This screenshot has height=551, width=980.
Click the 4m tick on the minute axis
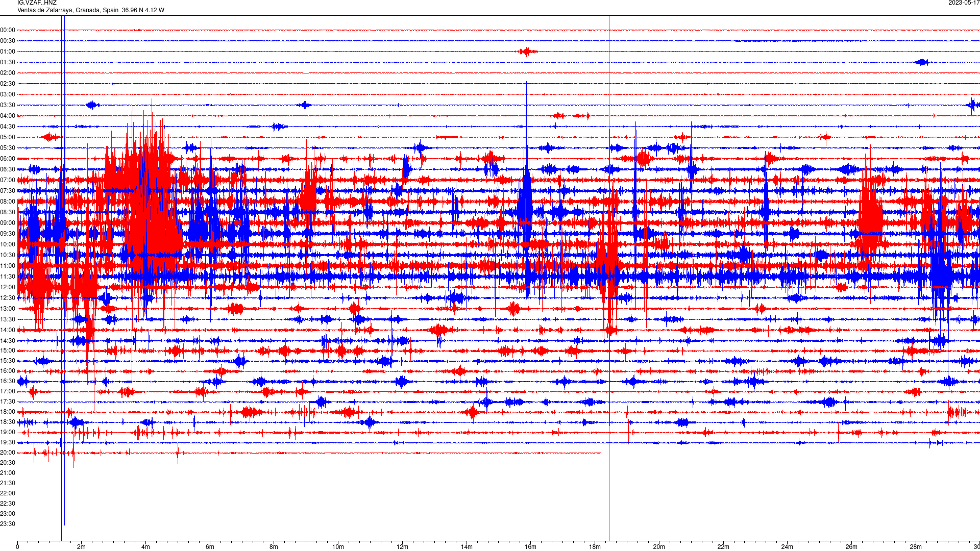146,547
